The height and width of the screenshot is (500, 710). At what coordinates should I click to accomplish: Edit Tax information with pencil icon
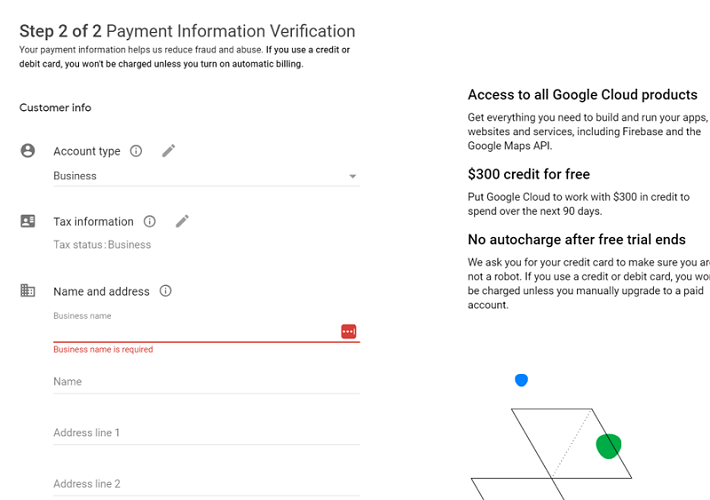[182, 221]
